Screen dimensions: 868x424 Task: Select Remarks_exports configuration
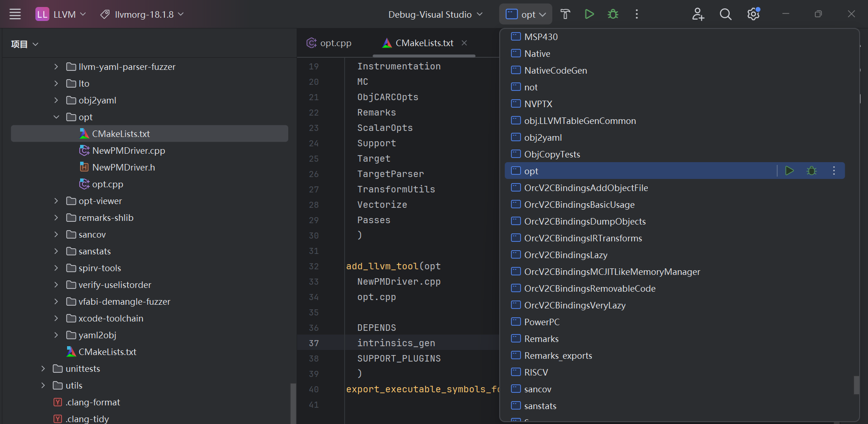(x=674, y=356)
